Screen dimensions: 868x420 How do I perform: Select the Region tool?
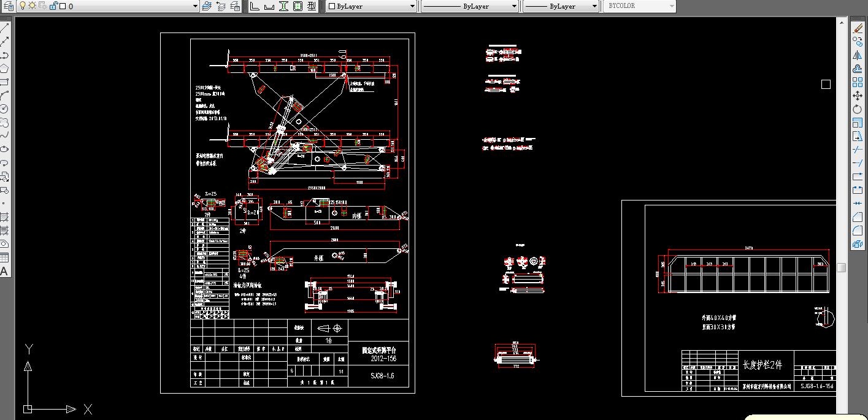[4, 244]
